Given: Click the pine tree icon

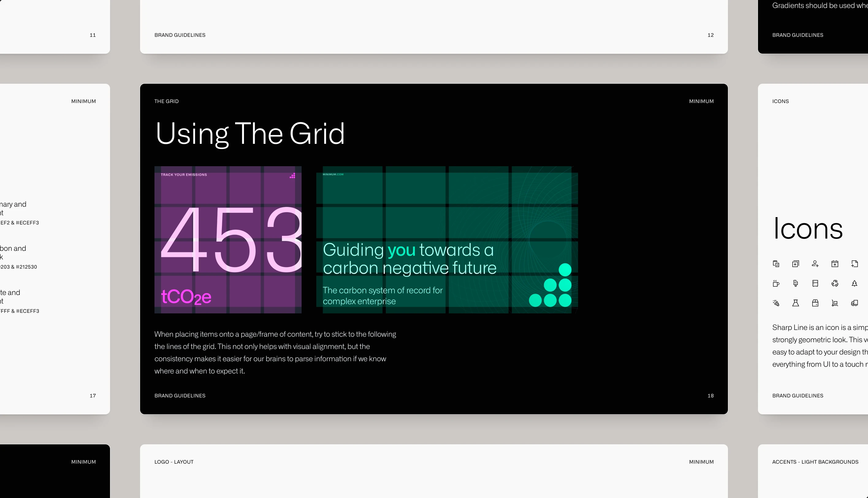Looking at the screenshot, I should coord(854,283).
